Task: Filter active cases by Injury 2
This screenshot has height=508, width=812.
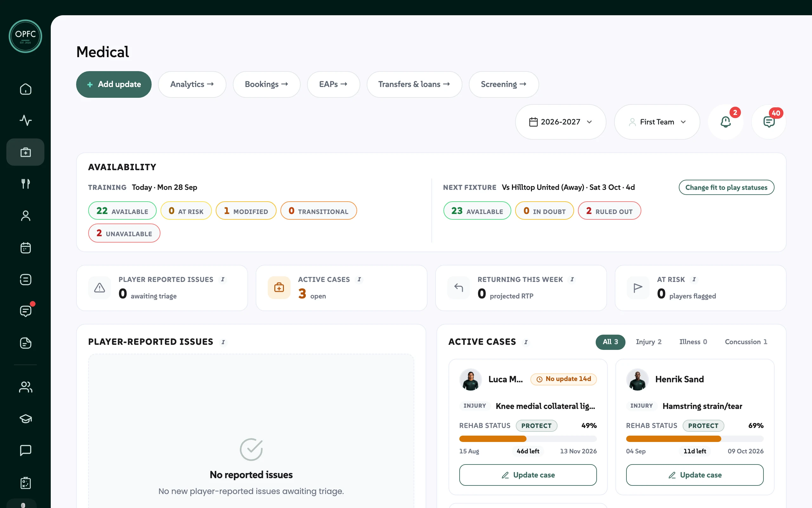Action: (x=648, y=342)
